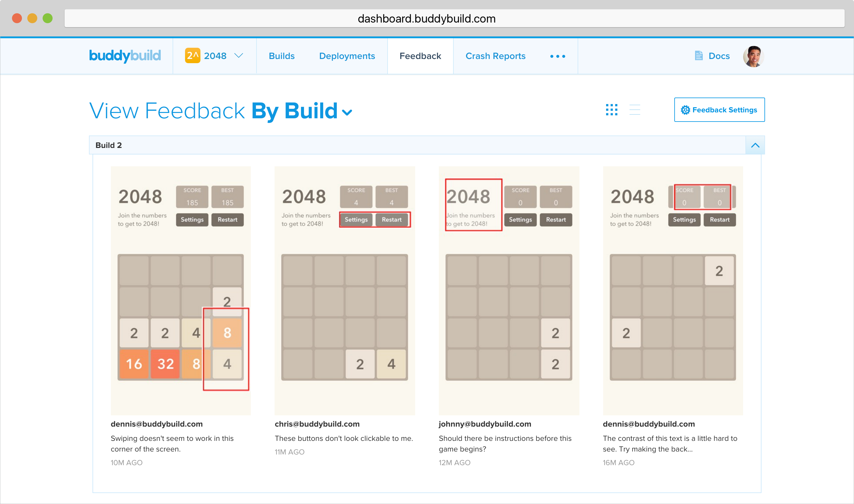Open the Deployments tab
The height and width of the screenshot is (504, 854).
pyautogui.click(x=347, y=56)
